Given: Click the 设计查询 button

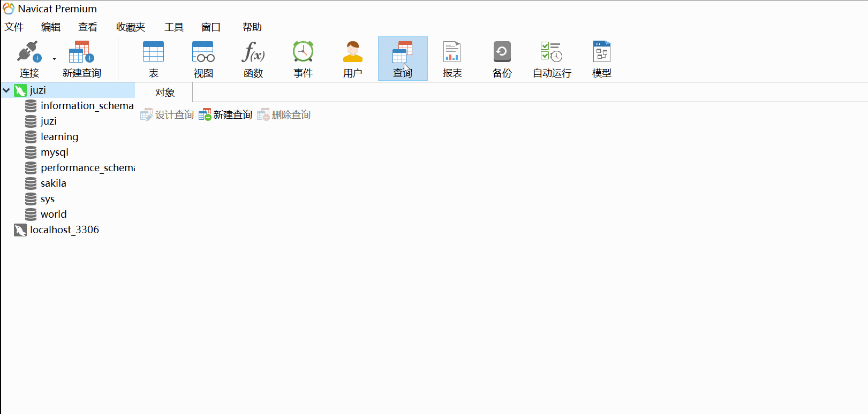Looking at the screenshot, I should pos(167,115).
